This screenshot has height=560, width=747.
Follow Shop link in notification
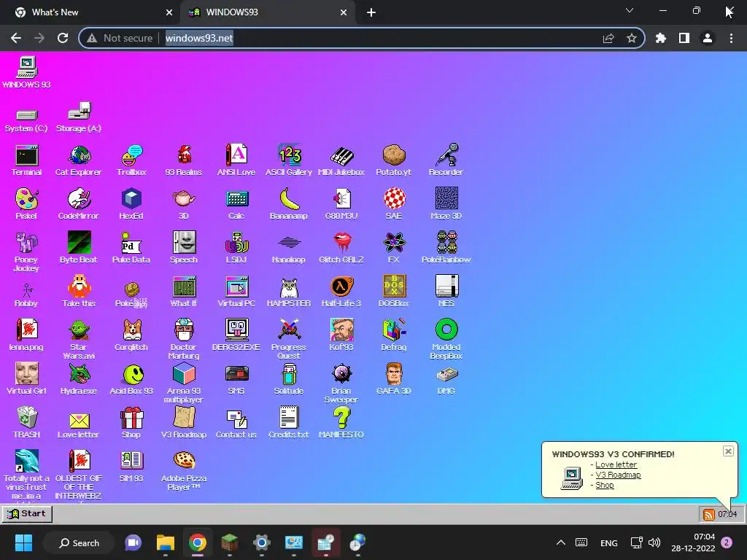tap(605, 485)
